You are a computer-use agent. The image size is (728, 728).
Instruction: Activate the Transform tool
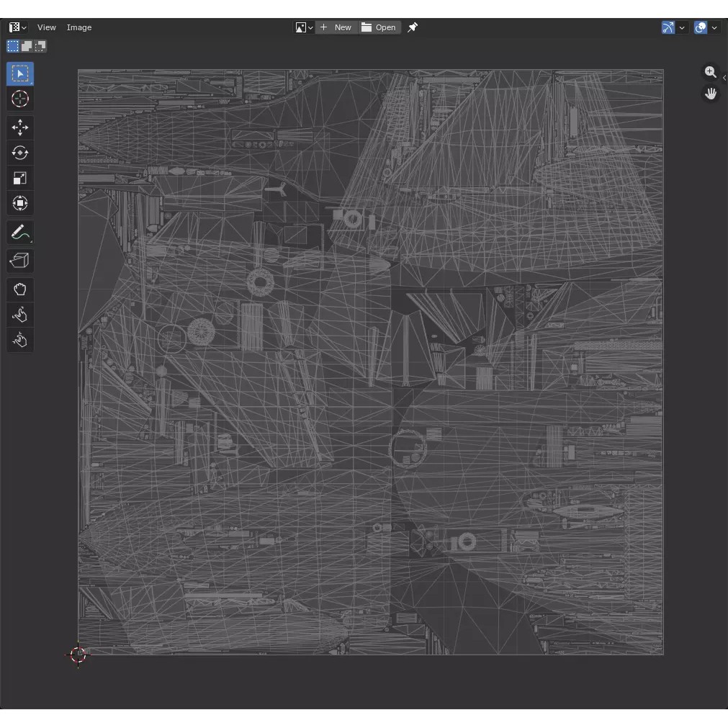(20, 203)
